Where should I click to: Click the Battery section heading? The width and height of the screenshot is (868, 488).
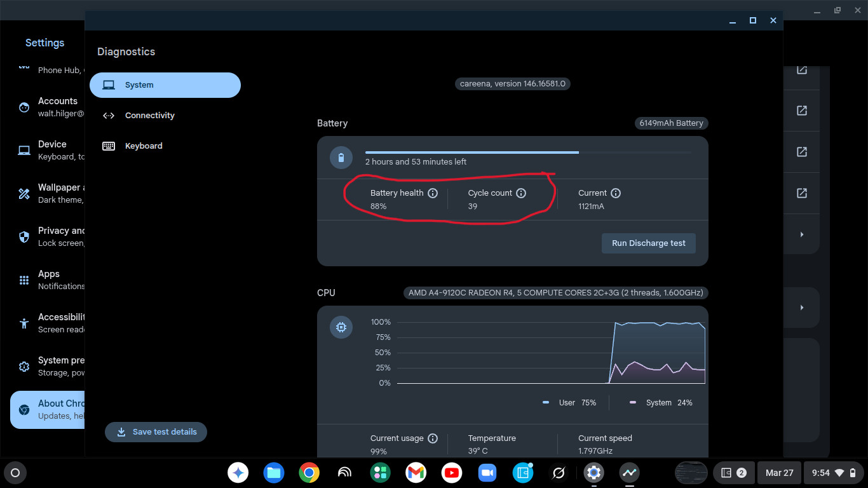332,123
